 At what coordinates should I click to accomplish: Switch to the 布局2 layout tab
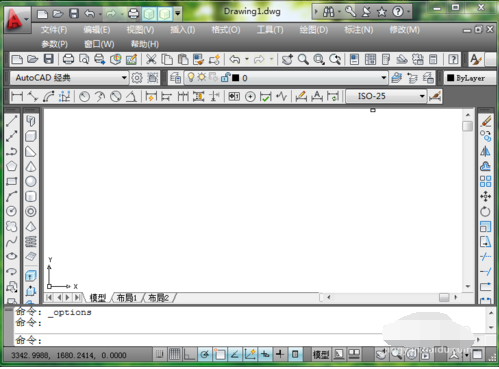click(159, 298)
